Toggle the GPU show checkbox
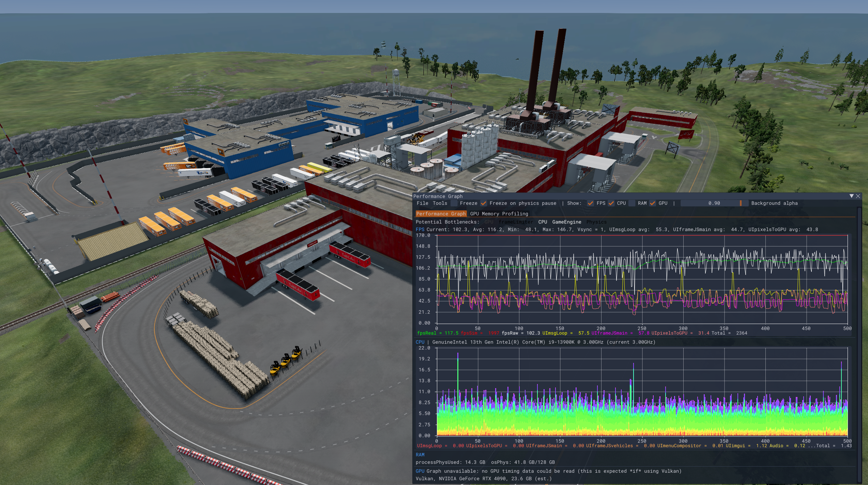 [x=653, y=203]
